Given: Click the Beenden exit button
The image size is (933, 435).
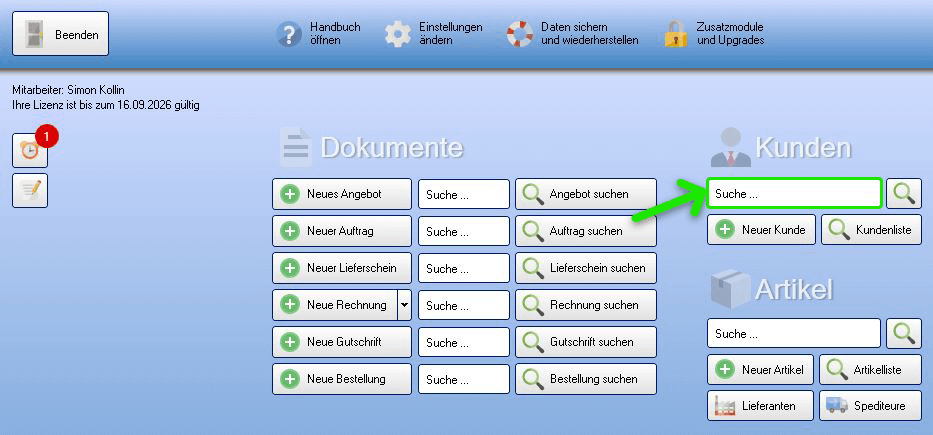Looking at the screenshot, I should [60, 34].
